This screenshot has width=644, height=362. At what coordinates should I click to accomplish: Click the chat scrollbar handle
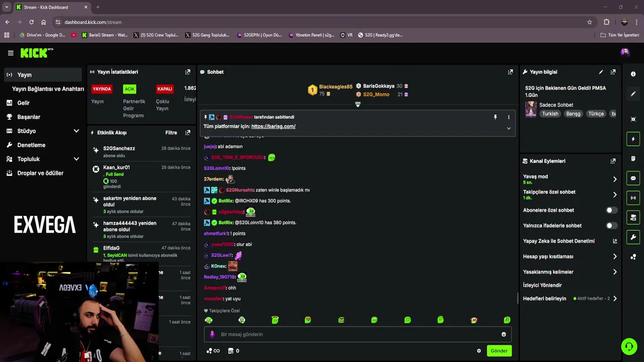[x=518, y=298]
